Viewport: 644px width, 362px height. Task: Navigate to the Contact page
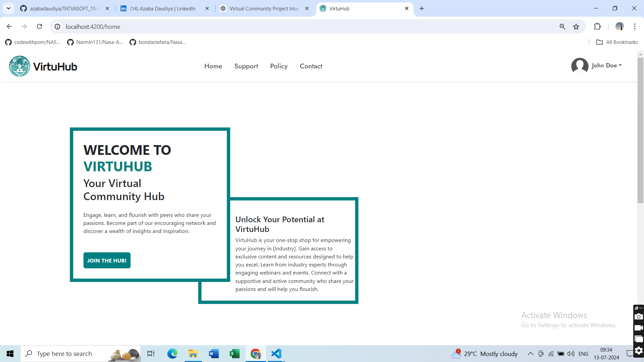pos(311,66)
